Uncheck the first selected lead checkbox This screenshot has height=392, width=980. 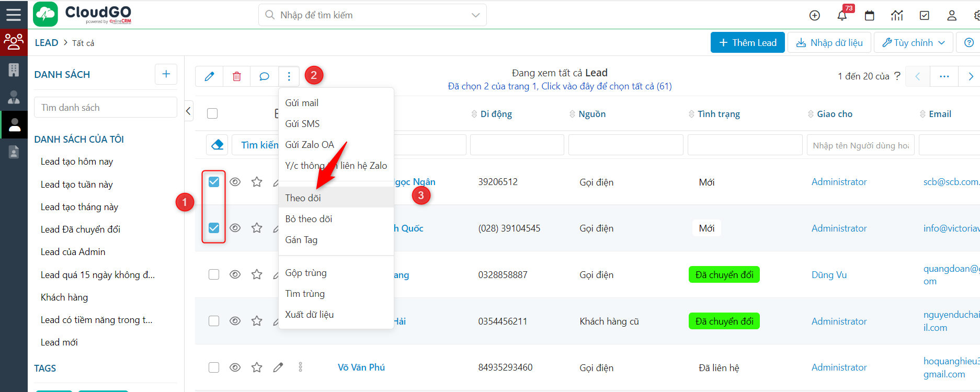point(214,182)
